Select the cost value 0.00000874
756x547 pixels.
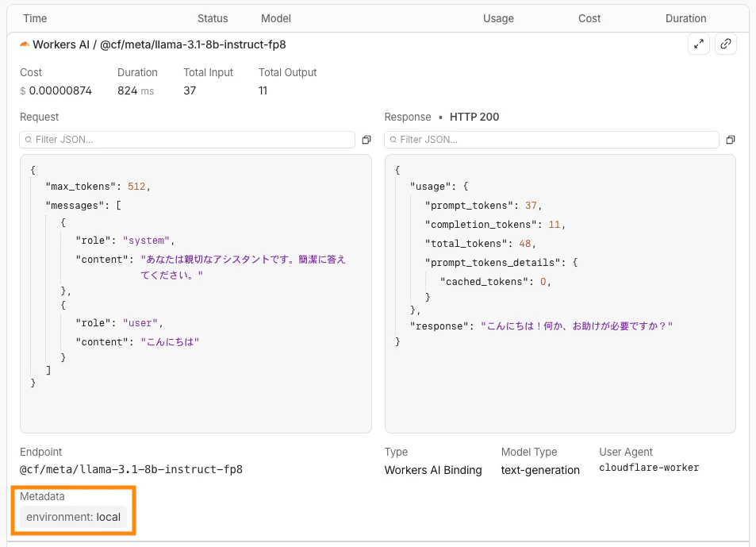60,91
